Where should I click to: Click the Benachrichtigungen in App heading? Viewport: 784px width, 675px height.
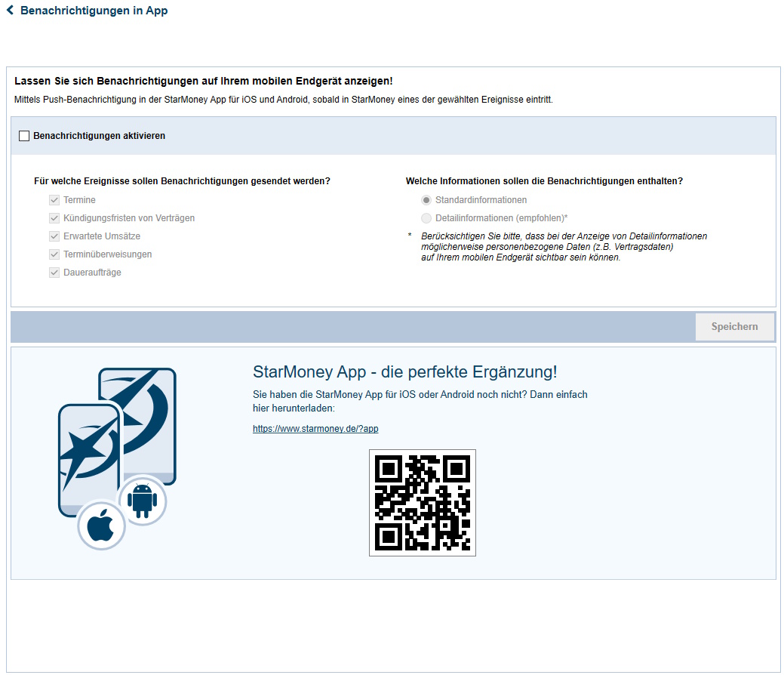[94, 11]
